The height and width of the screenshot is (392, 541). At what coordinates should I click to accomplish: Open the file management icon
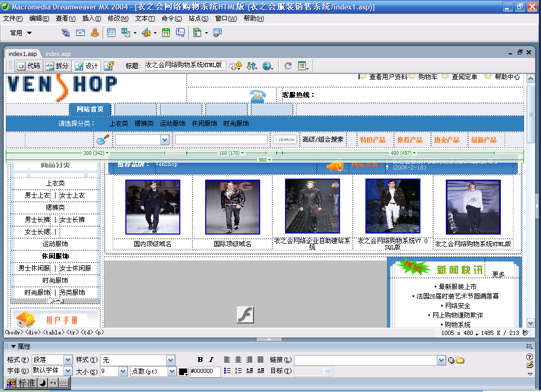click(x=252, y=66)
